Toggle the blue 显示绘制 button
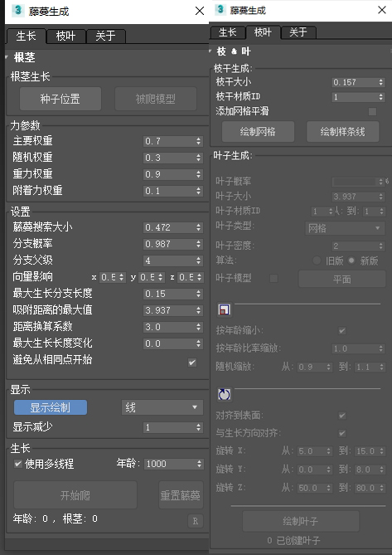 click(x=51, y=407)
